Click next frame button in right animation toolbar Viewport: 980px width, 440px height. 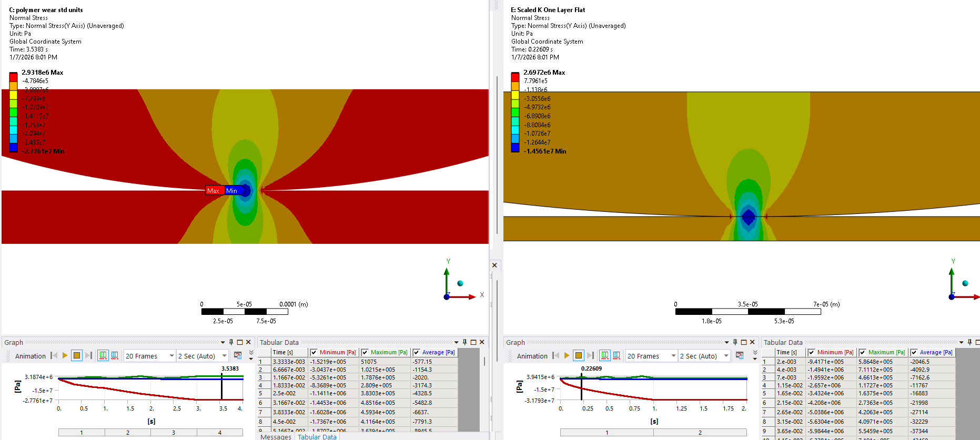point(590,356)
